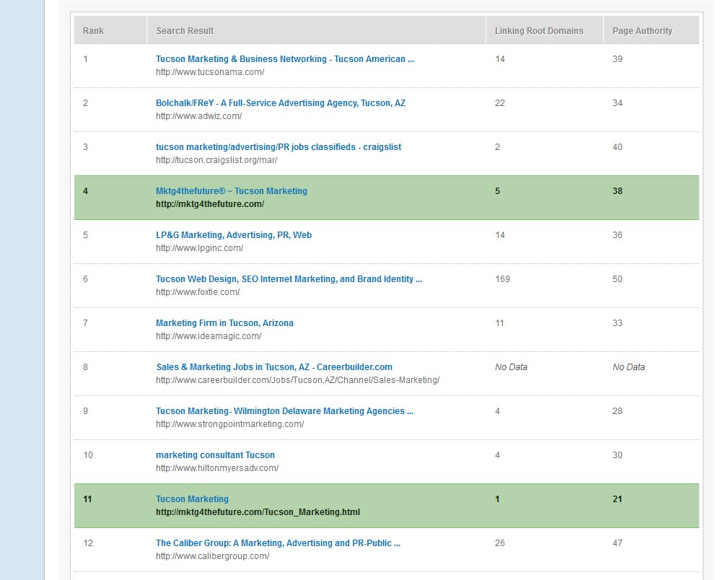
Task: Sort by the Linking Root Domains header
Action: [x=538, y=31]
